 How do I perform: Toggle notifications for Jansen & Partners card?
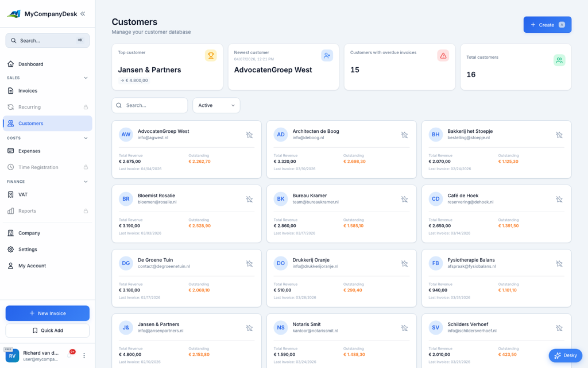[250, 328]
